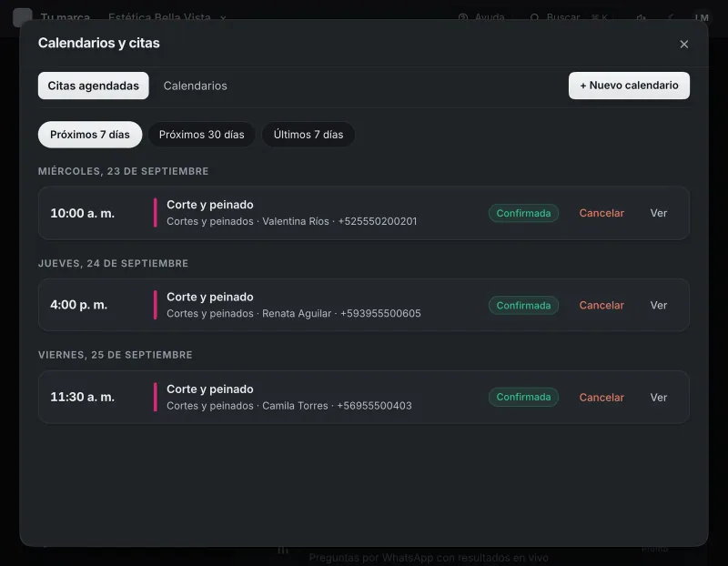Filter appointments by Próximos 30 días
This screenshot has width=728, height=566.
(x=201, y=135)
